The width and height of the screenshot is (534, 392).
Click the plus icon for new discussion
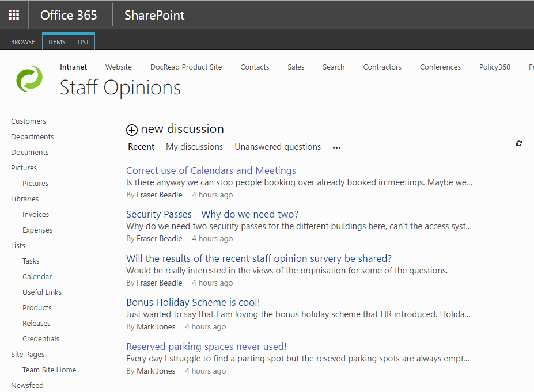(x=132, y=130)
